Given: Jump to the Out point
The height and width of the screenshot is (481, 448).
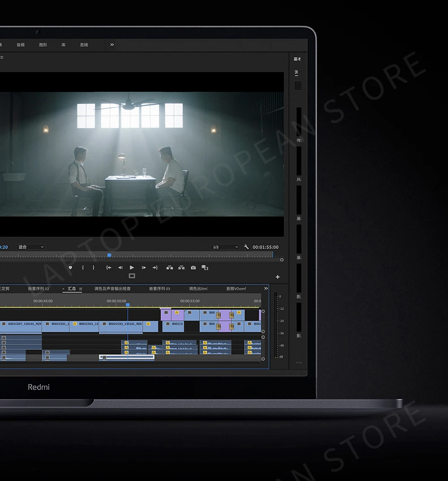Looking at the screenshot, I should pos(155,268).
